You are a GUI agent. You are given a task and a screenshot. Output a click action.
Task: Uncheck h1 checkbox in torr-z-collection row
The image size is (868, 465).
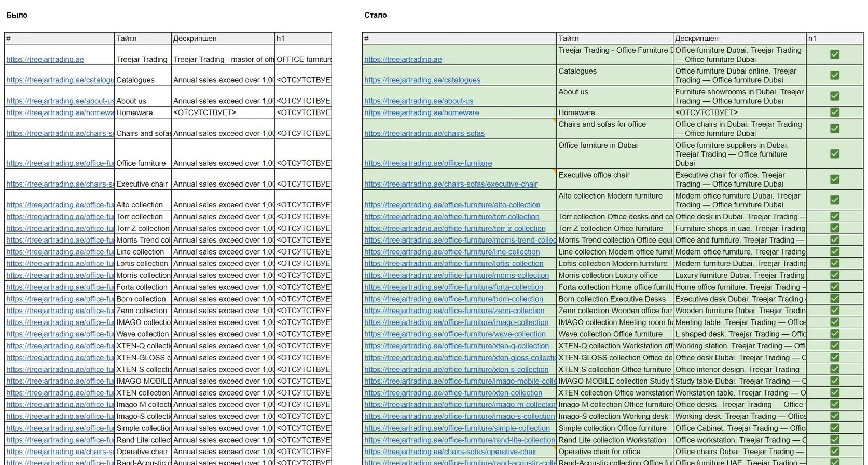click(834, 228)
